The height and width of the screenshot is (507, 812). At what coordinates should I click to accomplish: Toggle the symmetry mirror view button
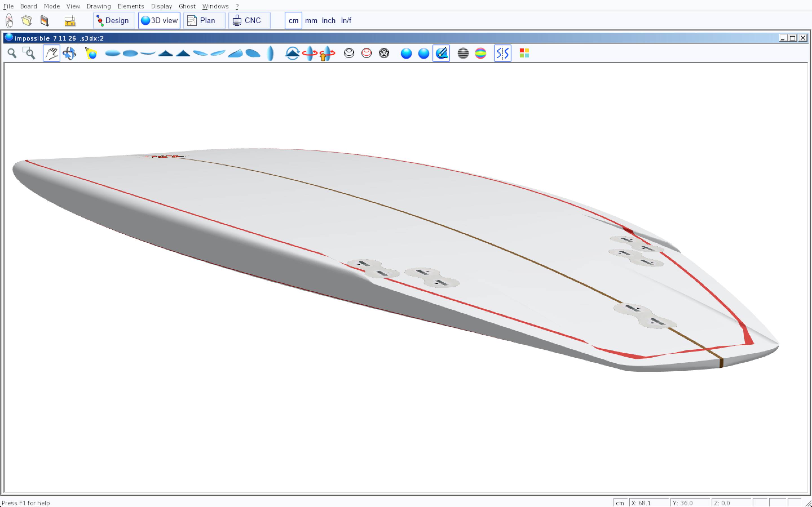pyautogui.click(x=502, y=53)
